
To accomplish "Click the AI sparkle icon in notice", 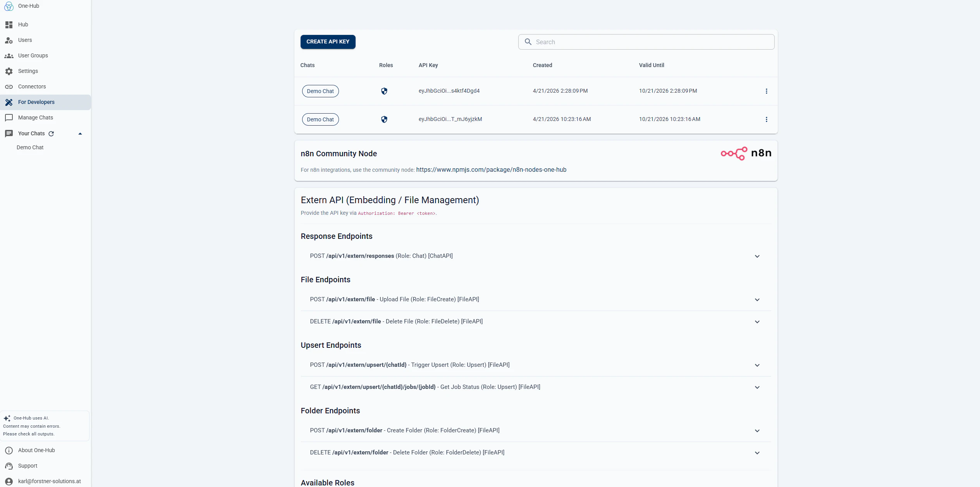I will click(x=7, y=418).
